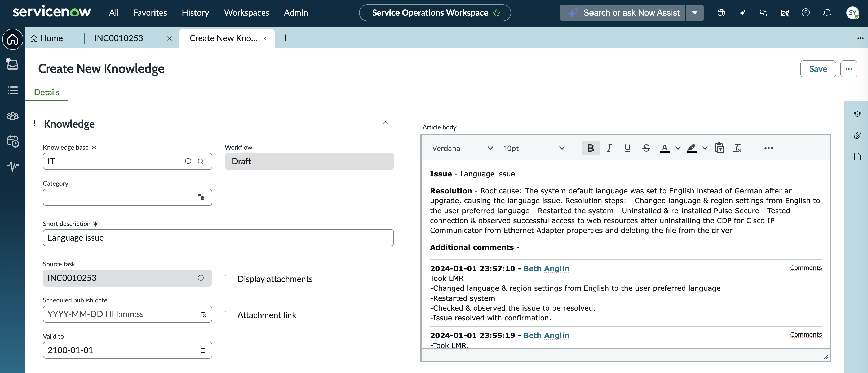This screenshot has width=868, height=373.
Task: Click the Save button
Action: (x=818, y=69)
